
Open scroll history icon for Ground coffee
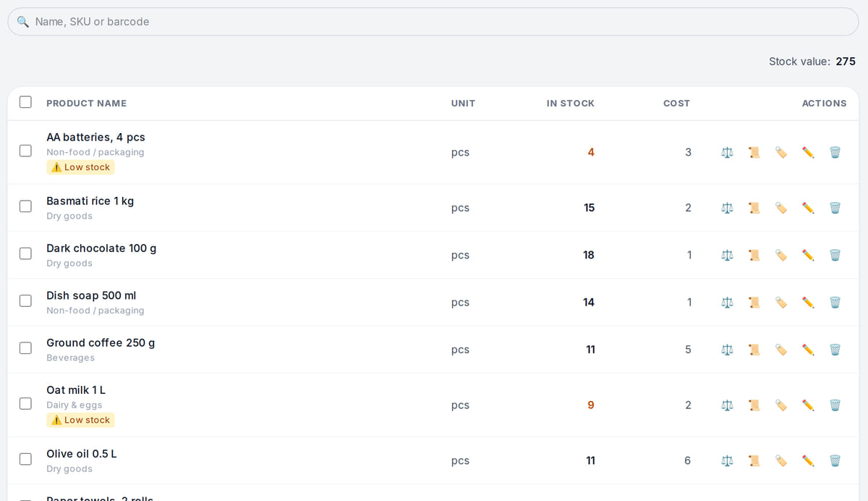[x=754, y=350]
